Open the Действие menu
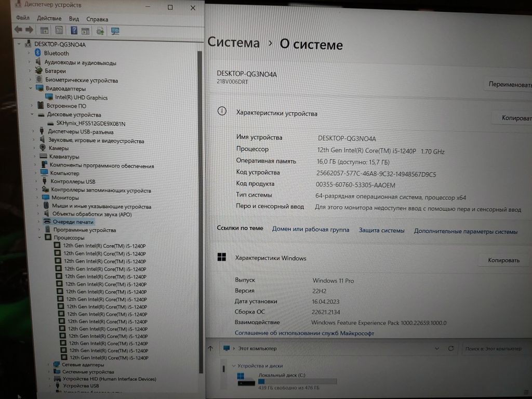 coord(49,18)
